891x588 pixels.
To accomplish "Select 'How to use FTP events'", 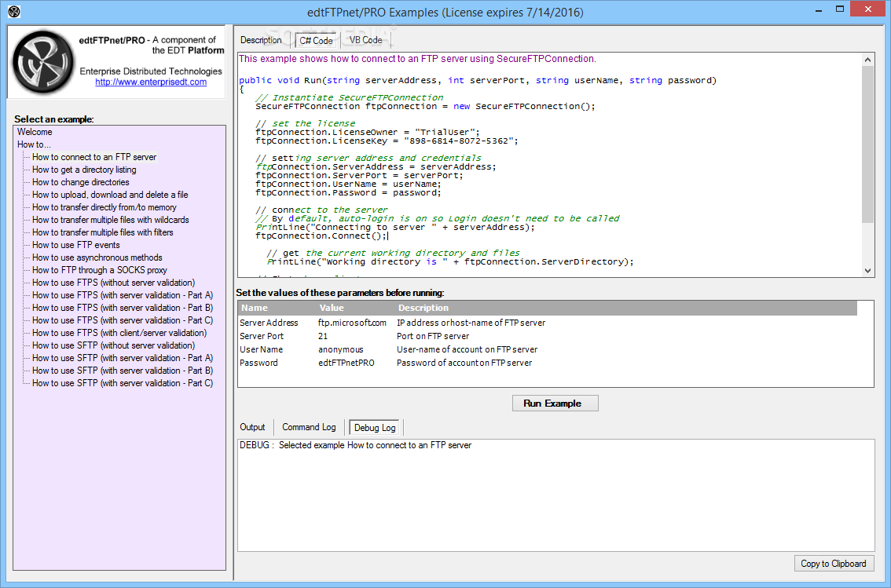I will (76, 245).
